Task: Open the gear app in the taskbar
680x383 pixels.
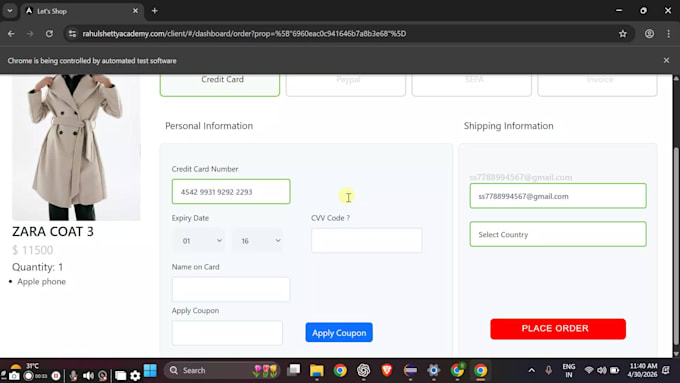Action: pyautogui.click(x=434, y=370)
